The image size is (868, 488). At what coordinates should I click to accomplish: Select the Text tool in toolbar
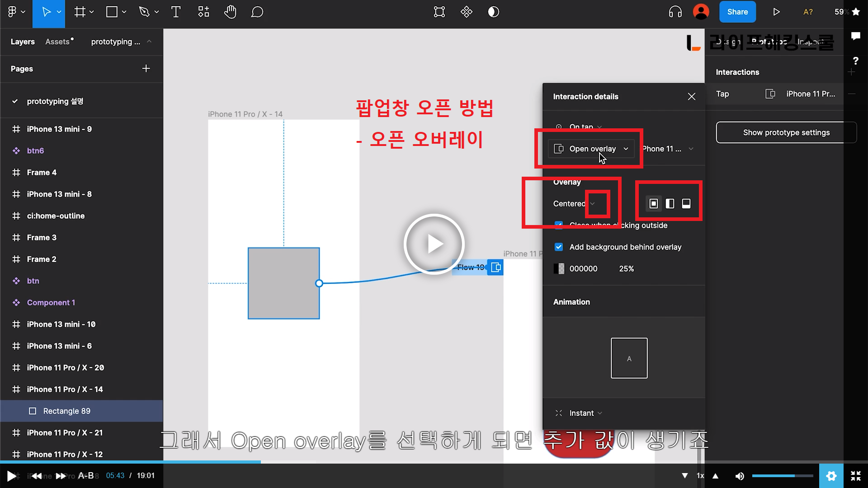(x=176, y=12)
